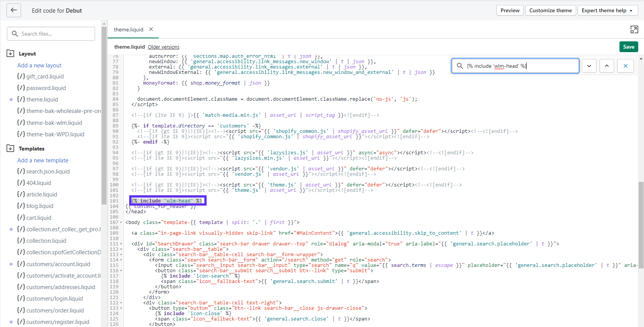Screen dimensions: 644x327
Task: Open customers/register.liquid template
Action: [53, 322]
